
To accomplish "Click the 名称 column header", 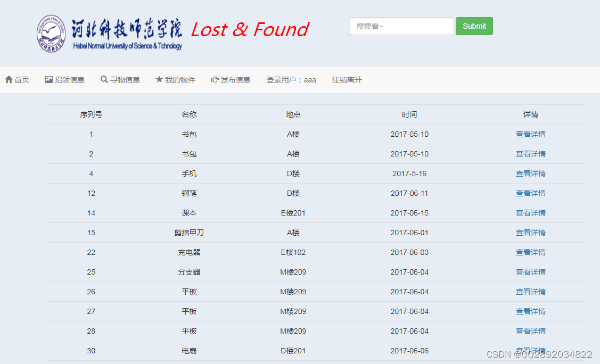I will pyautogui.click(x=189, y=114).
